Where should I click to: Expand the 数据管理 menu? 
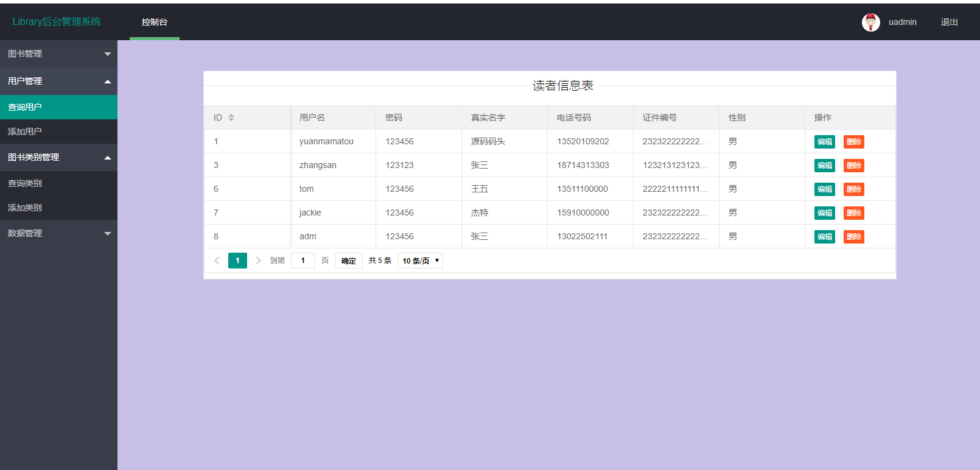pos(58,233)
